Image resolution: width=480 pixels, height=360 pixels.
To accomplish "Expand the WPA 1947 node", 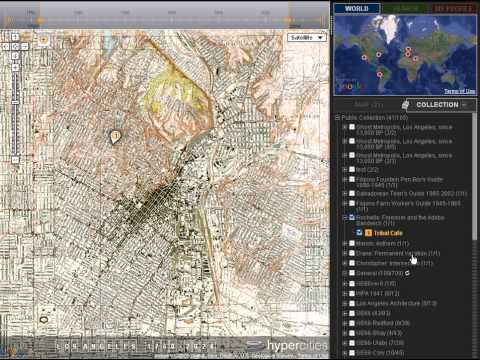I will click(x=345, y=293).
